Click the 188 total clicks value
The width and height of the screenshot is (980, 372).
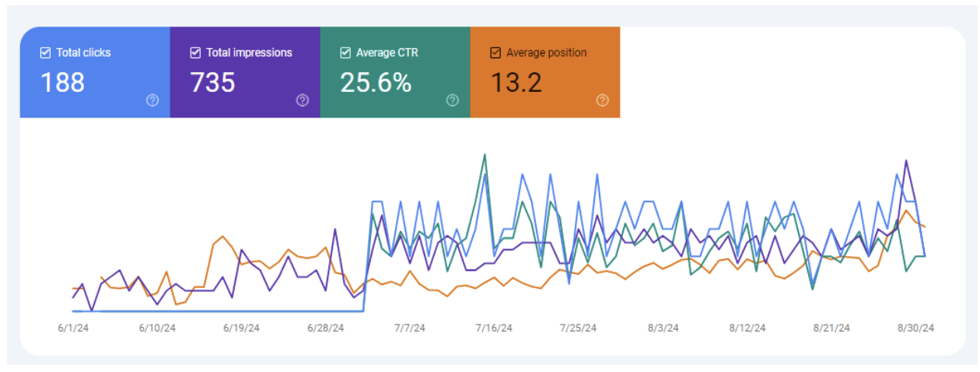(62, 82)
